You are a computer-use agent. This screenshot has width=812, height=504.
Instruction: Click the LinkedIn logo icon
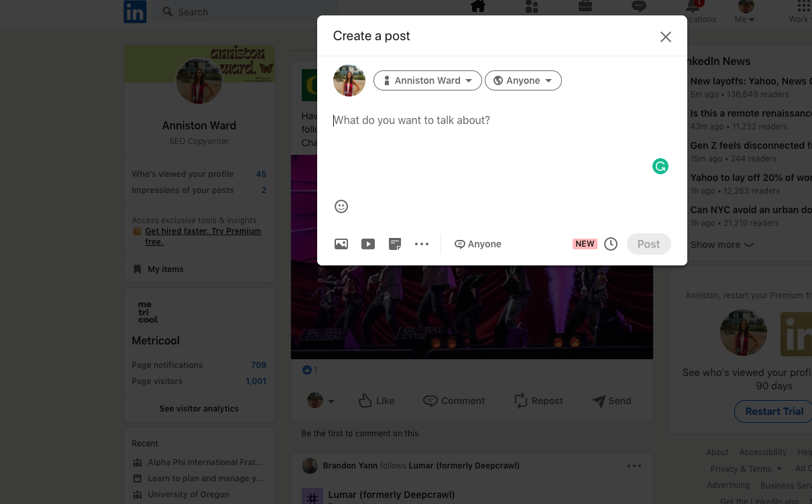[135, 12]
